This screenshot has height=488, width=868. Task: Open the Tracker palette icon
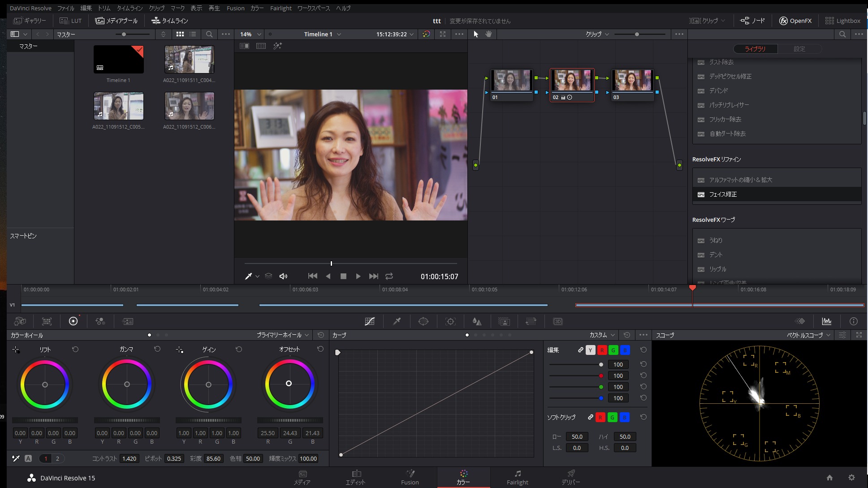(x=450, y=321)
